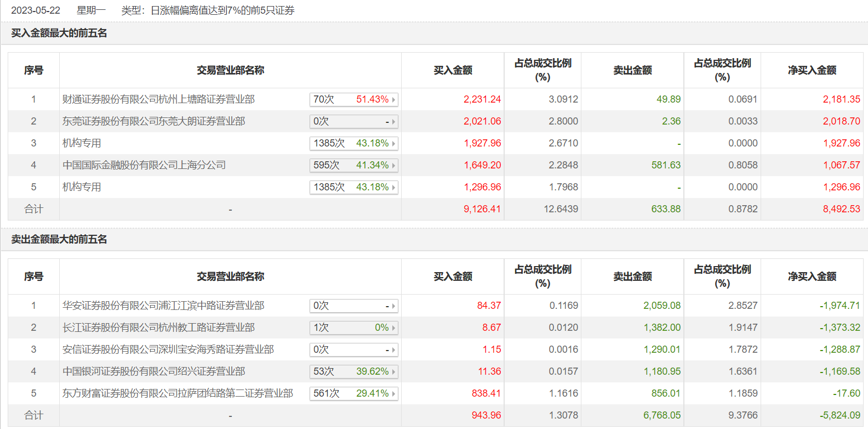Click the arrow in 华安证券 row's 0次 box
Screen dimensions: 868x429
click(393, 306)
